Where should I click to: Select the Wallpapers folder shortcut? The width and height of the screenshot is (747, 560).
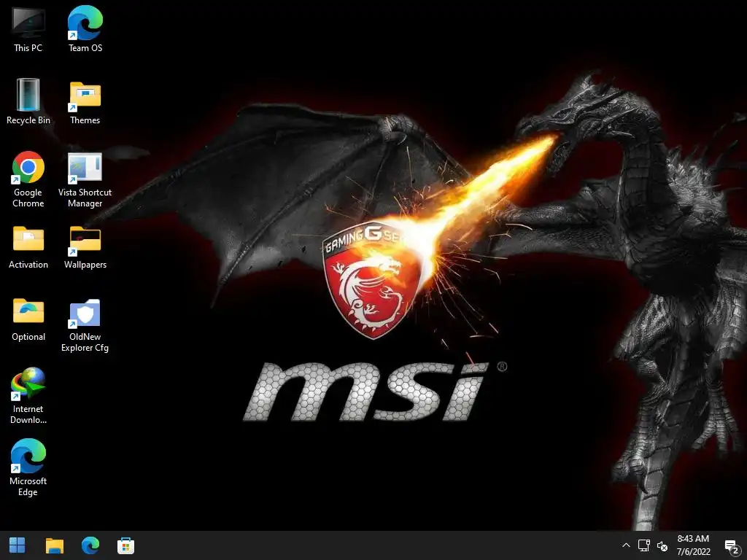point(85,248)
